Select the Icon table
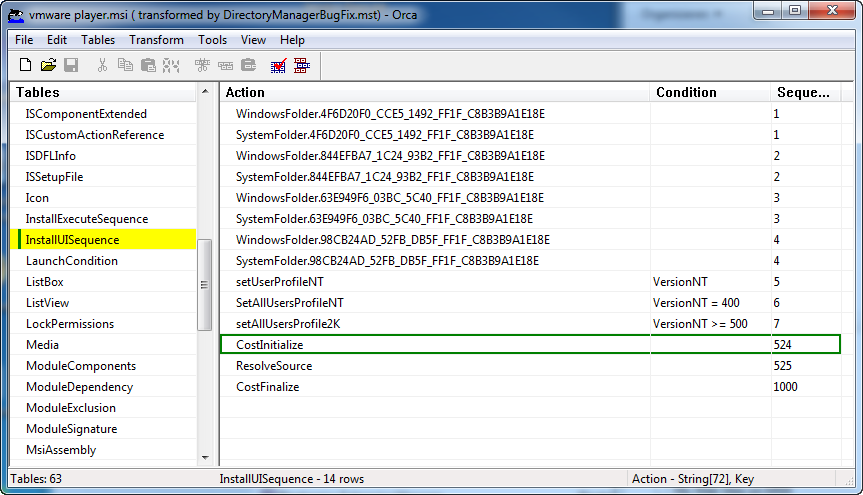This screenshot has width=863, height=495. [37, 198]
